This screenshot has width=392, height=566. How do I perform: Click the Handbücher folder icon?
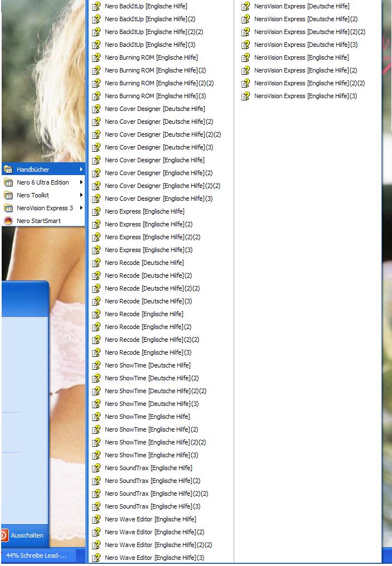click(8, 170)
